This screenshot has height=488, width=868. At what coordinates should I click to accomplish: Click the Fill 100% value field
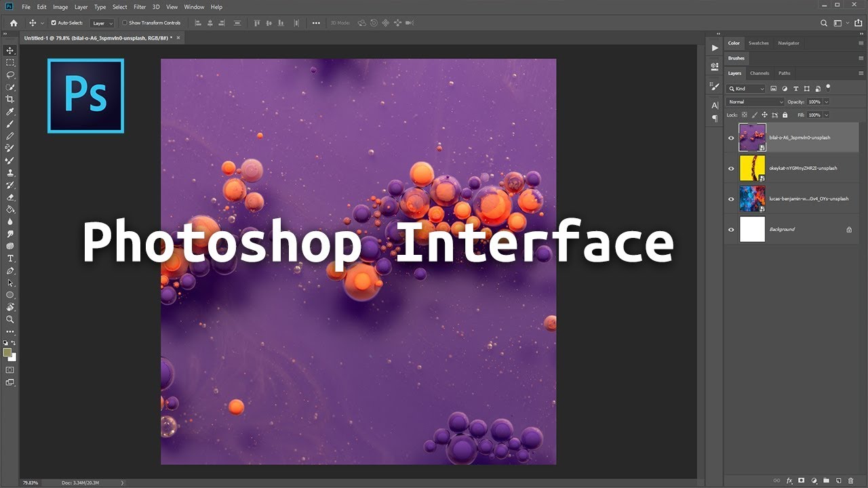click(x=814, y=115)
